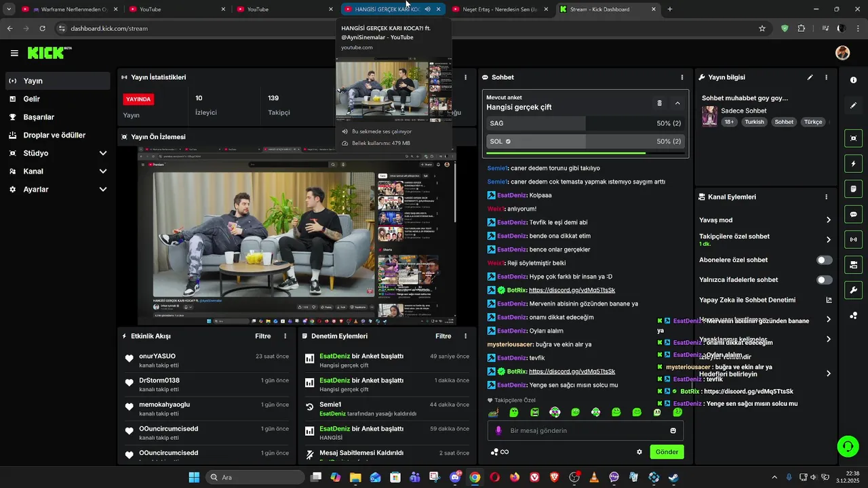Click the Turkish tag chip

click(754, 122)
